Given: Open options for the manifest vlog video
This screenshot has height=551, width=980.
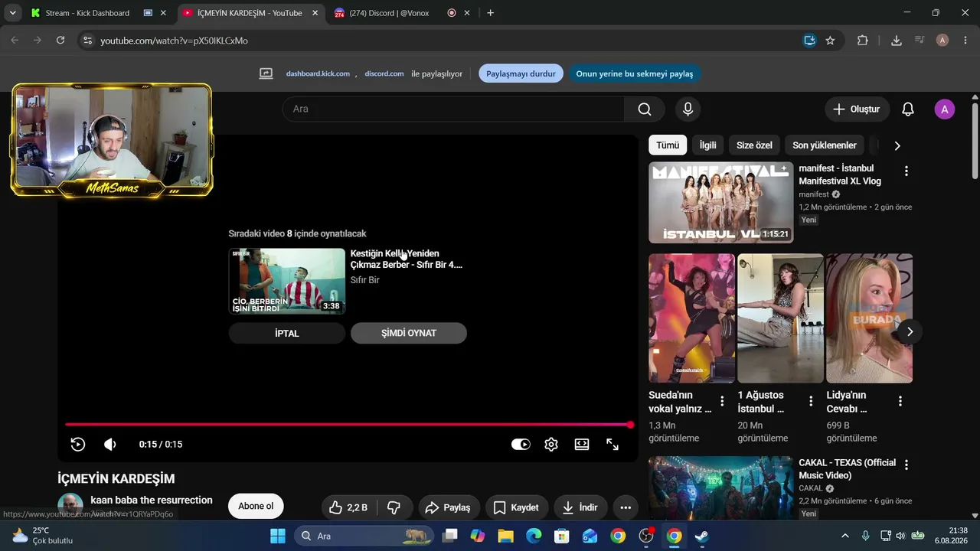Looking at the screenshot, I should click(x=906, y=171).
